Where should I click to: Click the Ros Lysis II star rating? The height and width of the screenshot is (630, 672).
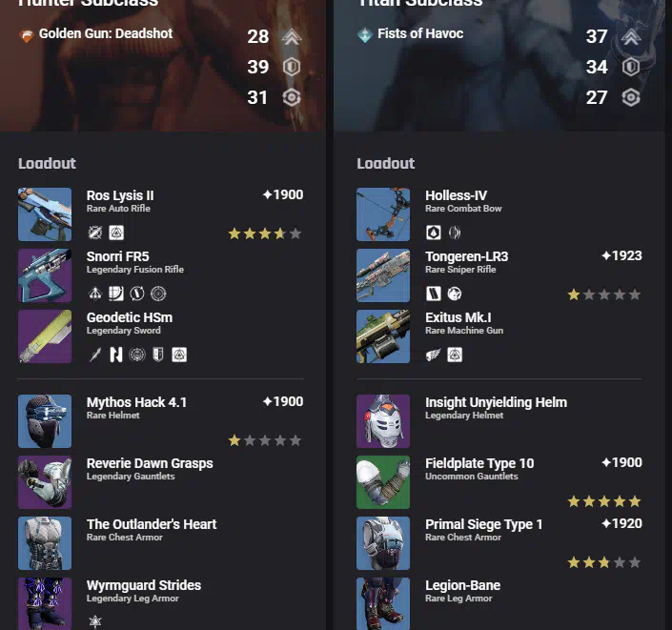coord(265,234)
